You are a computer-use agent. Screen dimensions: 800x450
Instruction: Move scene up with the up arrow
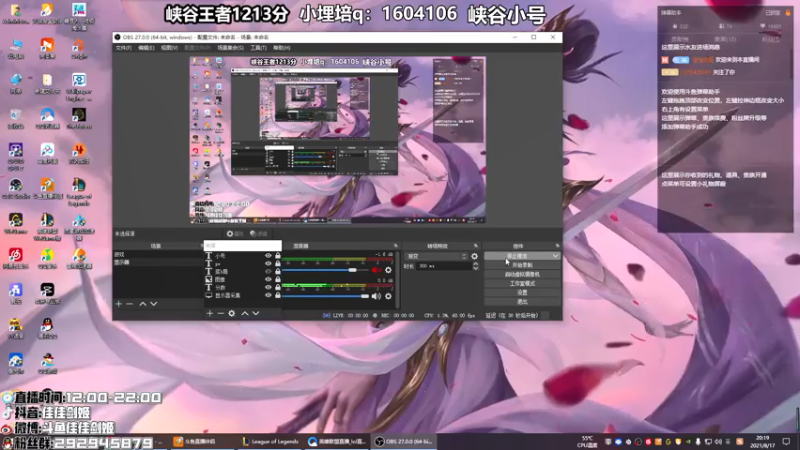143,304
